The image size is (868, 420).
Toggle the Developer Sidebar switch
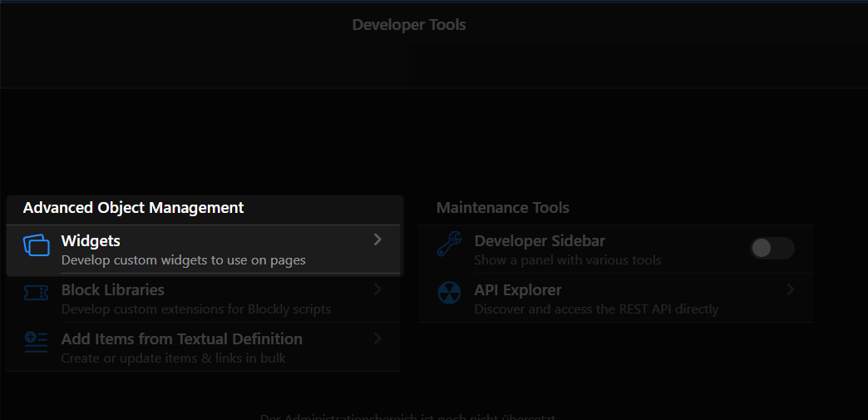(772, 248)
